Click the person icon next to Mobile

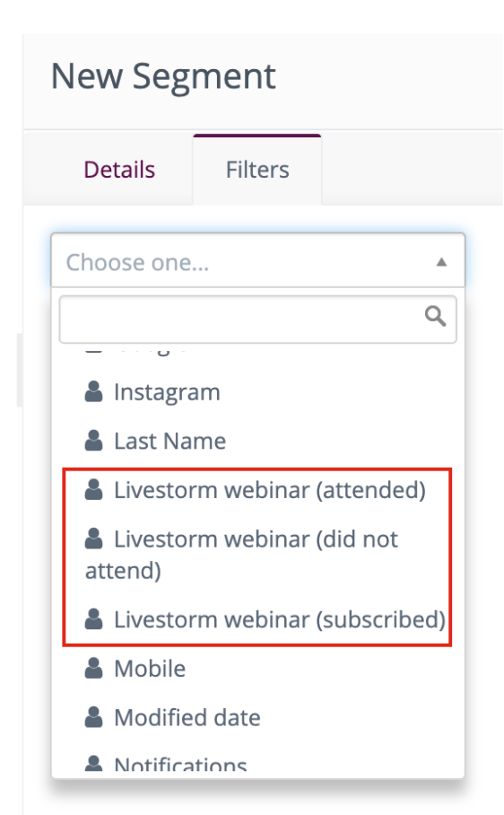(93, 668)
